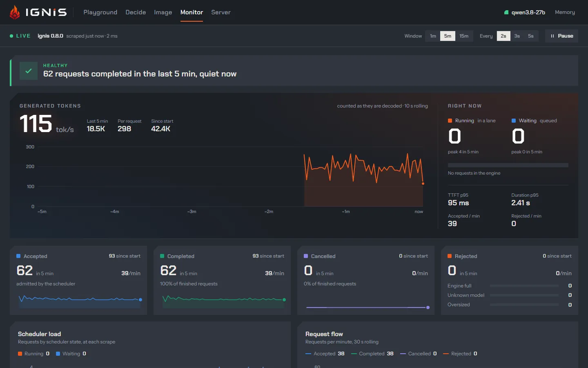
Task: Toggle the Completed series in Request flow
Action: click(372, 354)
